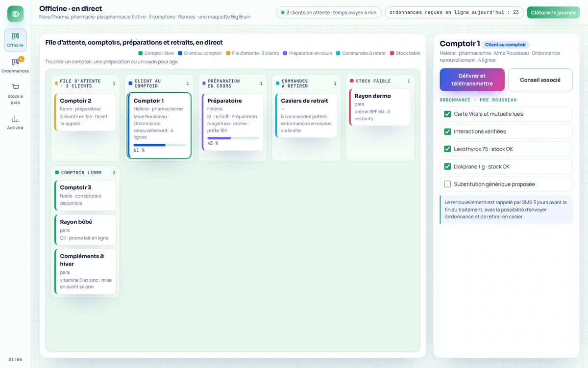Click the SMS renewal reminder note
This screenshot has width=588, height=368.
point(506,210)
